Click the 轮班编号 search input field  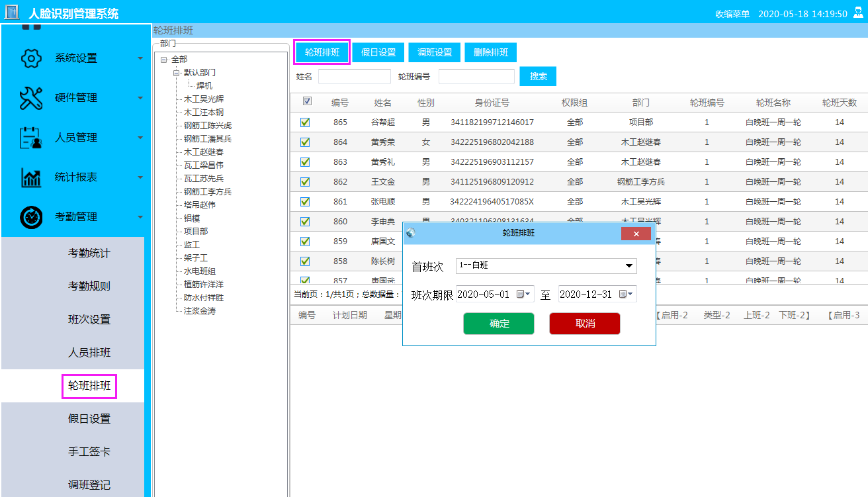click(476, 77)
